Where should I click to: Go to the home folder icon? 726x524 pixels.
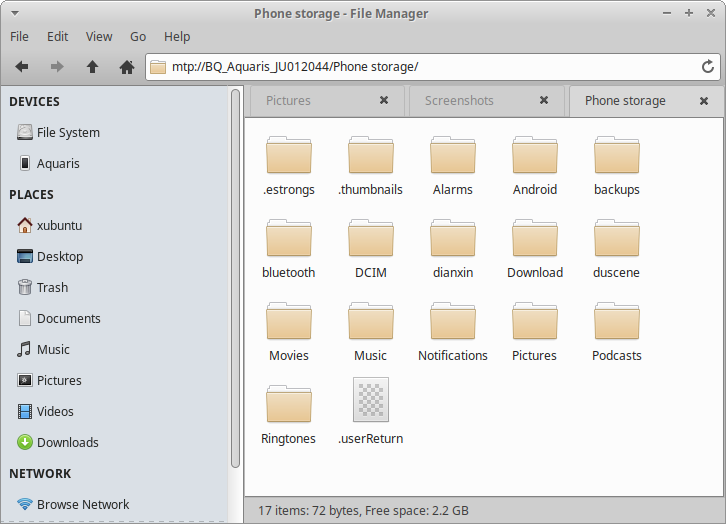[127, 67]
